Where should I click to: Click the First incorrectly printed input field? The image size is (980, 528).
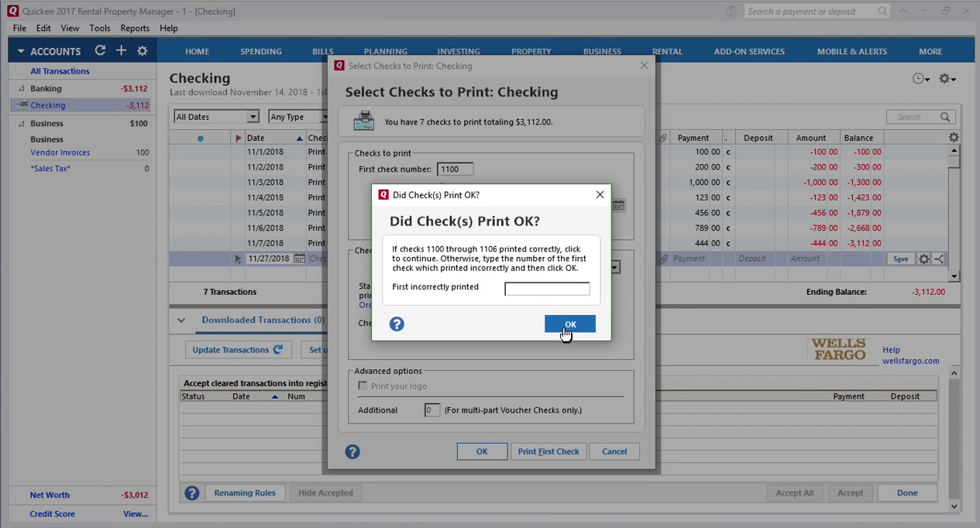point(547,289)
